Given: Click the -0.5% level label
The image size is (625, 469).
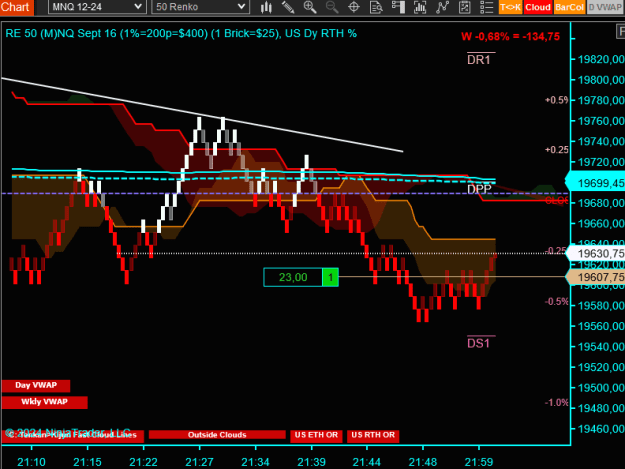Looking at the screenshot, I should (557, 302).
